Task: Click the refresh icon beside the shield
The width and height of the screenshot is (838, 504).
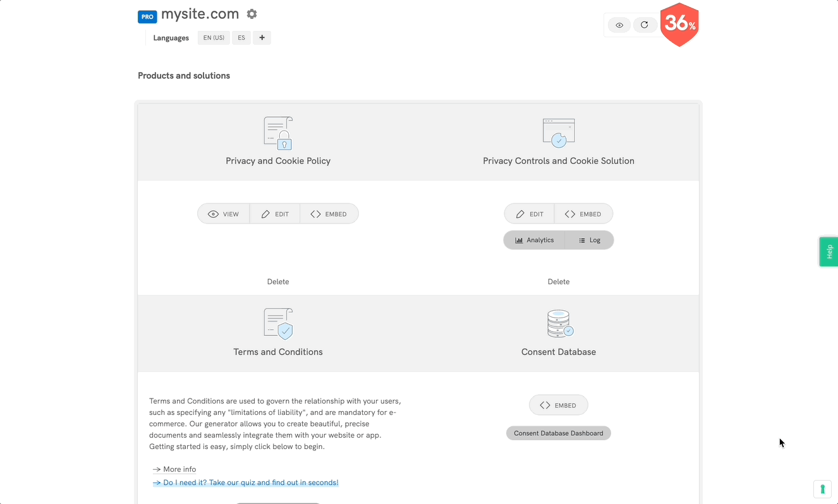Action: click(x=644, y=25)
